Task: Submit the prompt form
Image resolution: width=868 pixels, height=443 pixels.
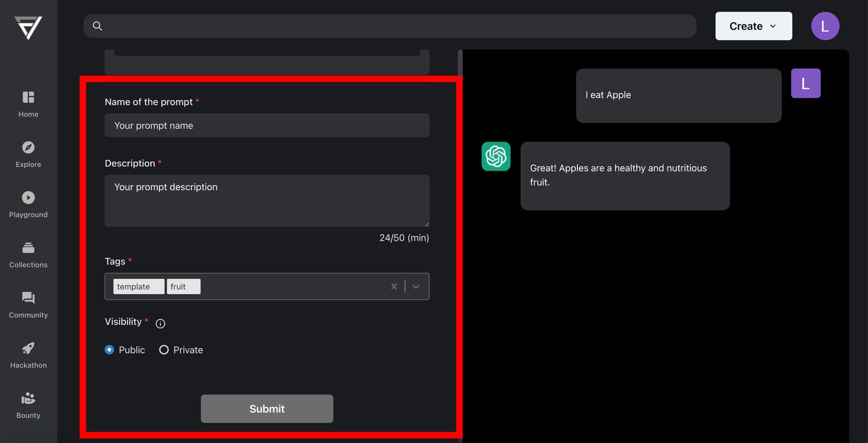Action: [267, 409]
